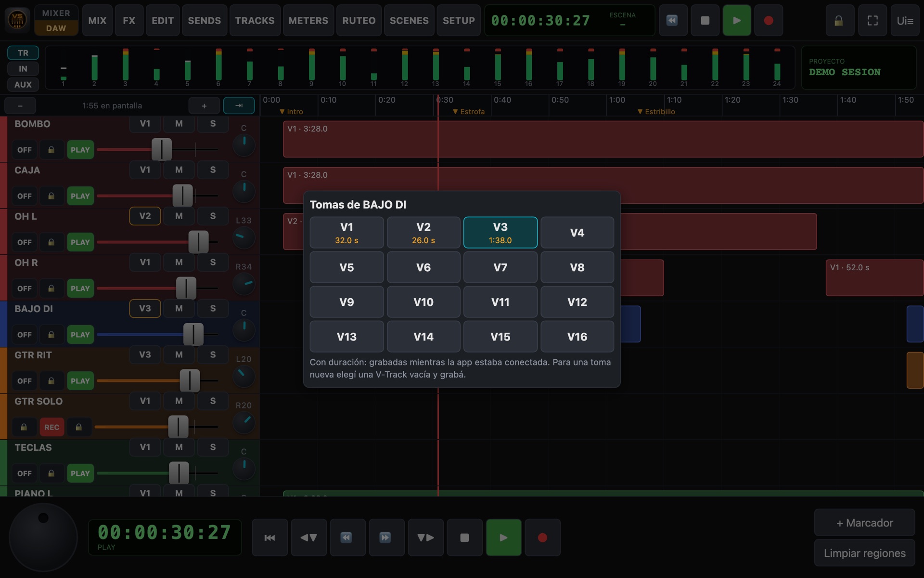Toggle REC on GTR SOLO track
This screenshot has height=578, width=924.
(x=52, y=427)
